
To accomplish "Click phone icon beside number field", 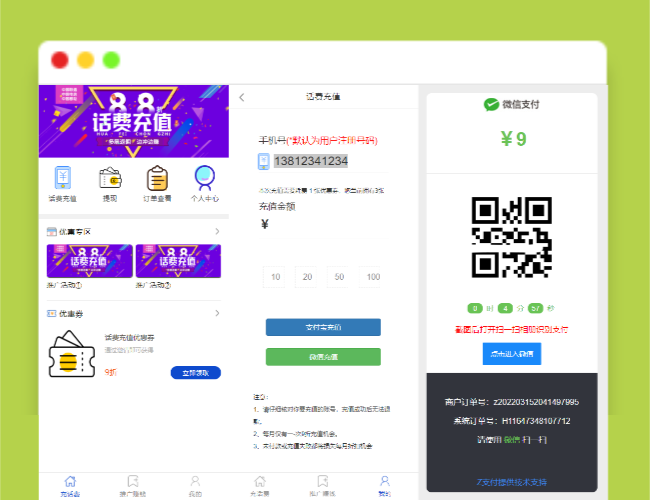I will (264, 161).
